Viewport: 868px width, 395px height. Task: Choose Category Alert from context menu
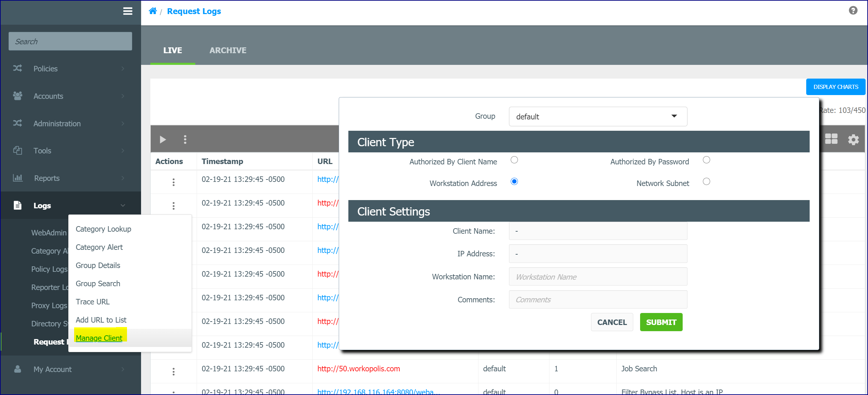click(99, 247)
